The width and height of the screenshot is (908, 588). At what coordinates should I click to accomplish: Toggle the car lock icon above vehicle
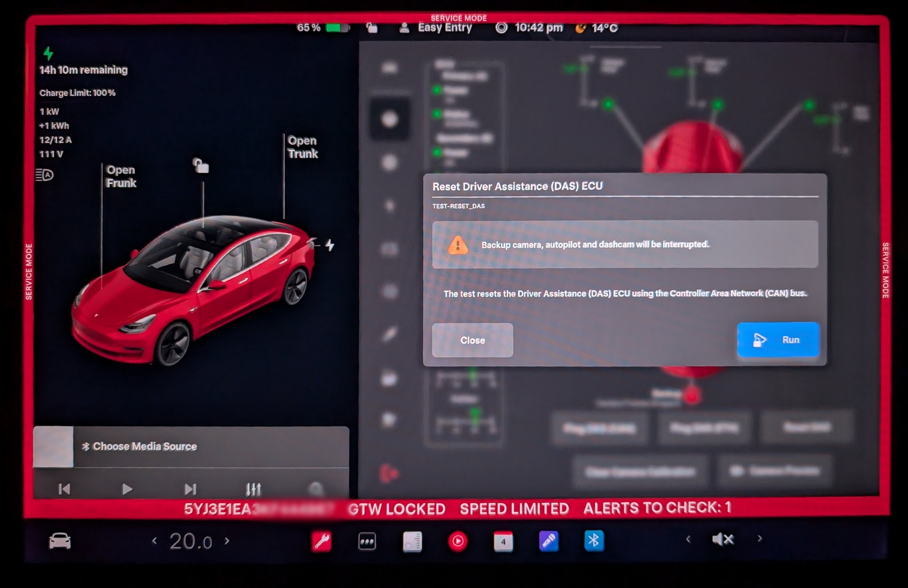point(201,166)
